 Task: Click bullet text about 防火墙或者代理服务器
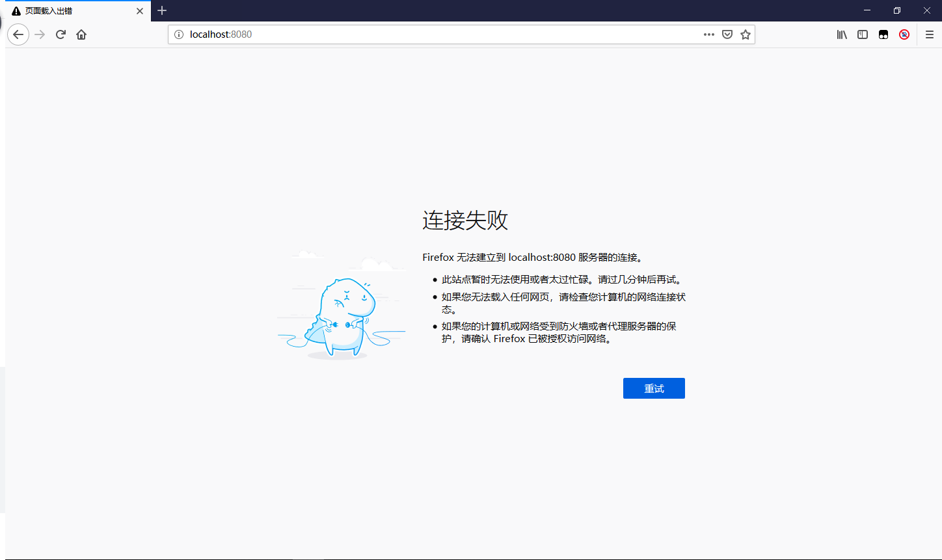tap(559, 332)
